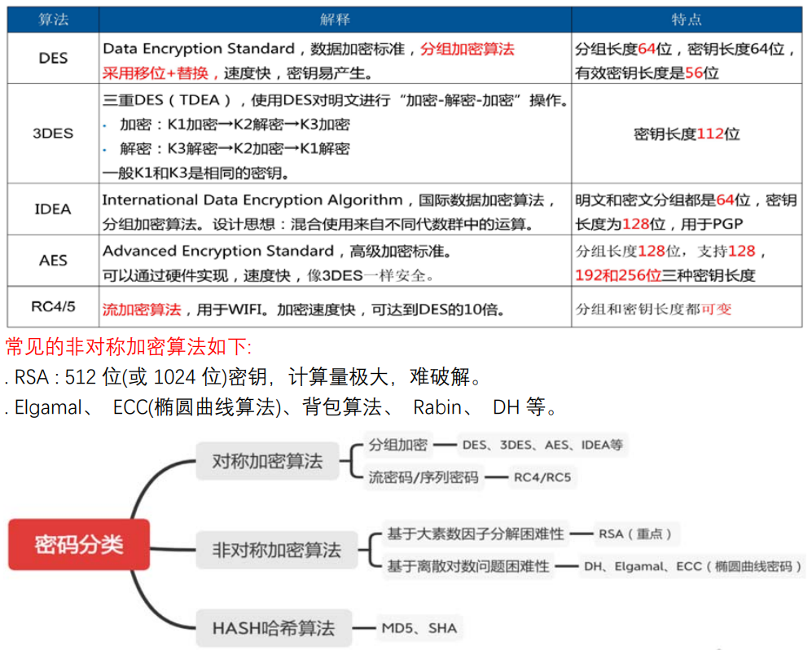The height and width of the screenshot is (650, 812).
Task: Select the 算法 column header
Action: point(53,20)
